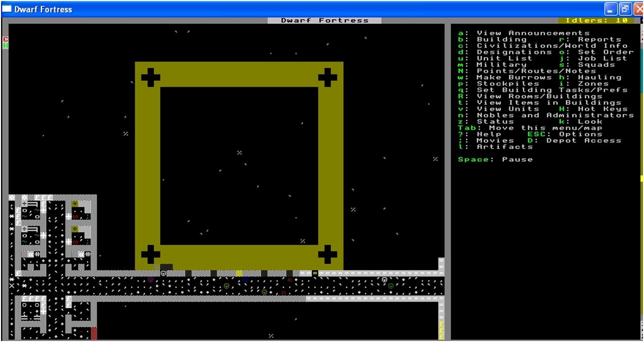Open the Movies entry

(486, 140)
